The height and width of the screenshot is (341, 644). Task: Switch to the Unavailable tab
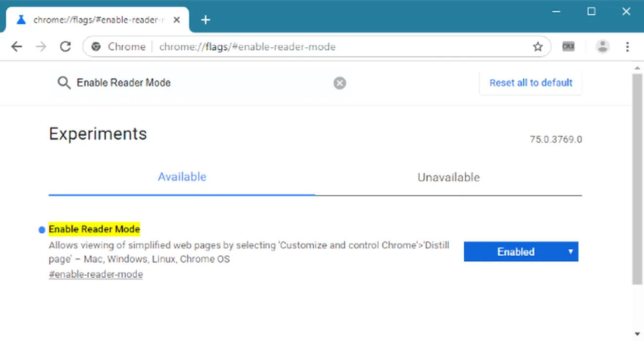(x=448, y=177)
